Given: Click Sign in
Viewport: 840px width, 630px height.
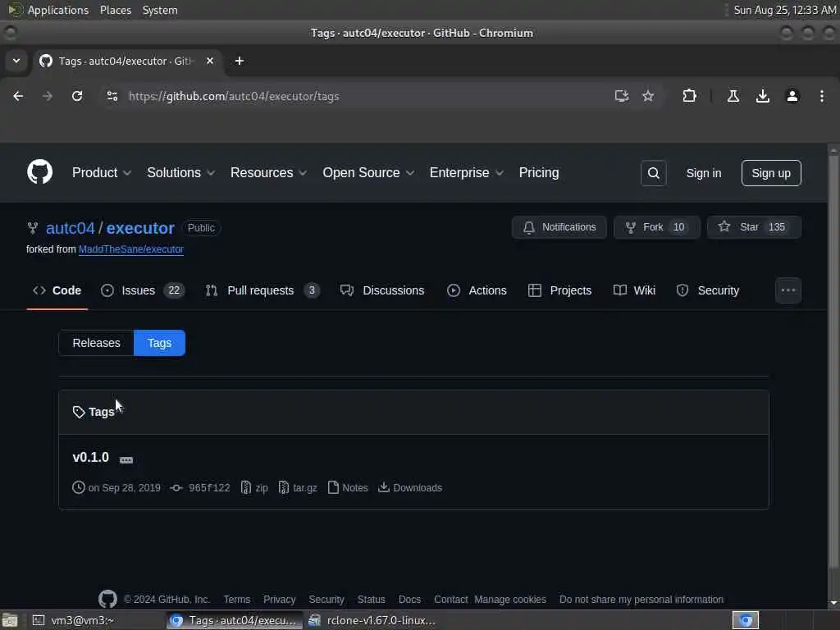Looking at the screenshot, I should (x=703, y=174).
